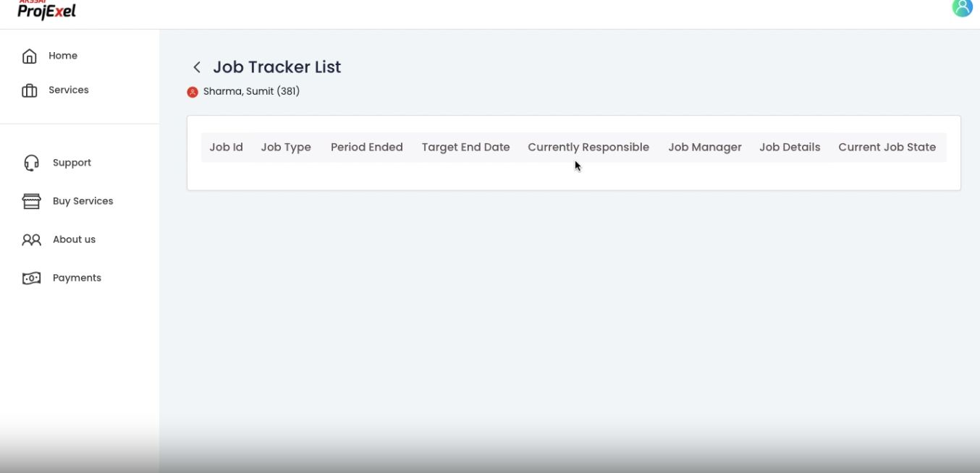Click the About us people icon
This screenshot has width=980, height=473.
(31, 239)
